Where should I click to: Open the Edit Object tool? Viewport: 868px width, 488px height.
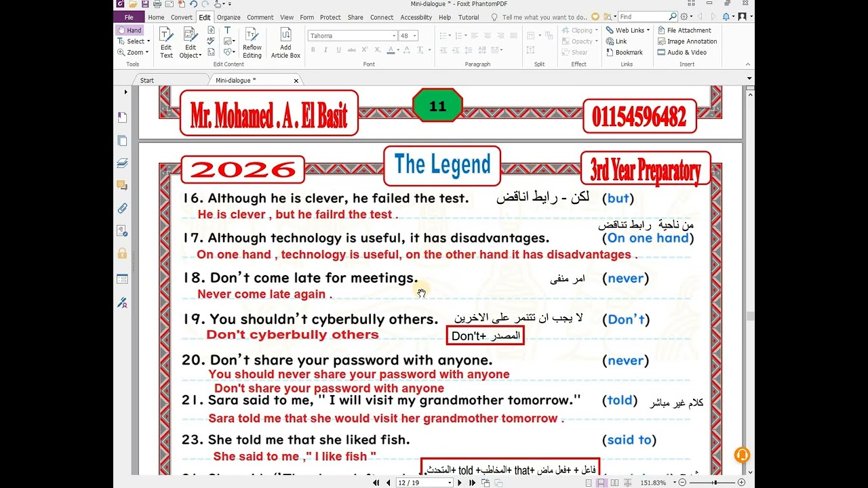point(191,42)
